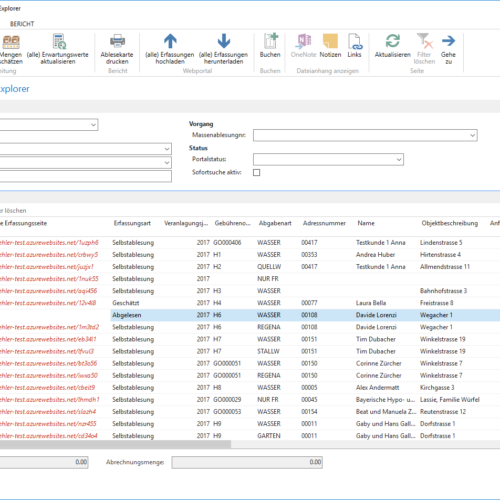The image size is (500, 500).
Task: Click the Reutenstrasse 12 cell
Action: point(443,412)
